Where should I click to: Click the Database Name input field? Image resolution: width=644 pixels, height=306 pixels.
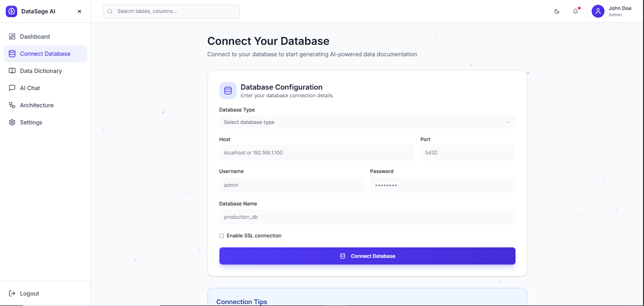click(x=367, y=217)
